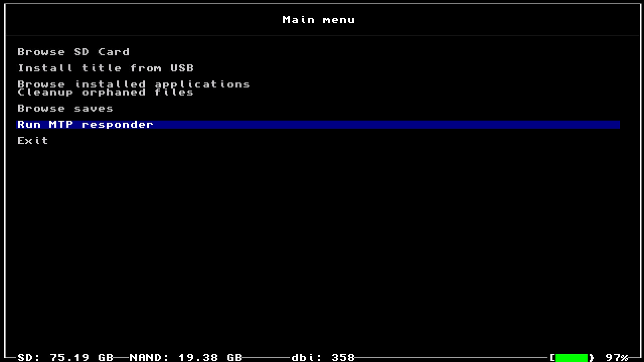Activate Run MTP responder
The image size is (644, 362).
point(318,125)
